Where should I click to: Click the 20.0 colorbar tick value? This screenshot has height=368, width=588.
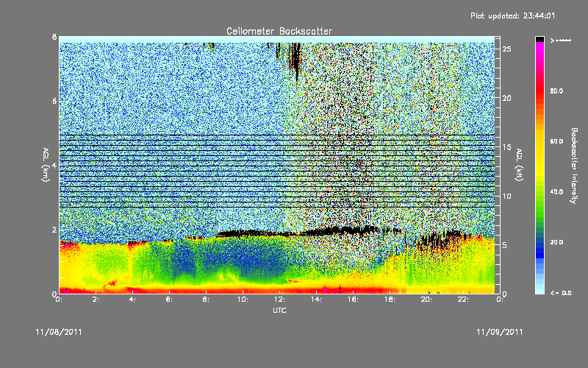[x=556, y=242]
